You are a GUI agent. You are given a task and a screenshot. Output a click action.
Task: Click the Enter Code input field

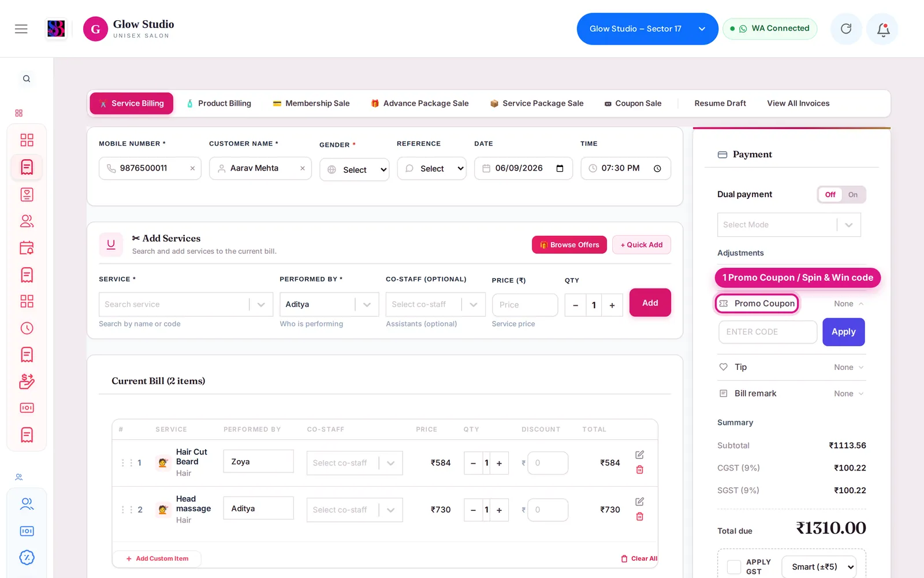(768, 332)
